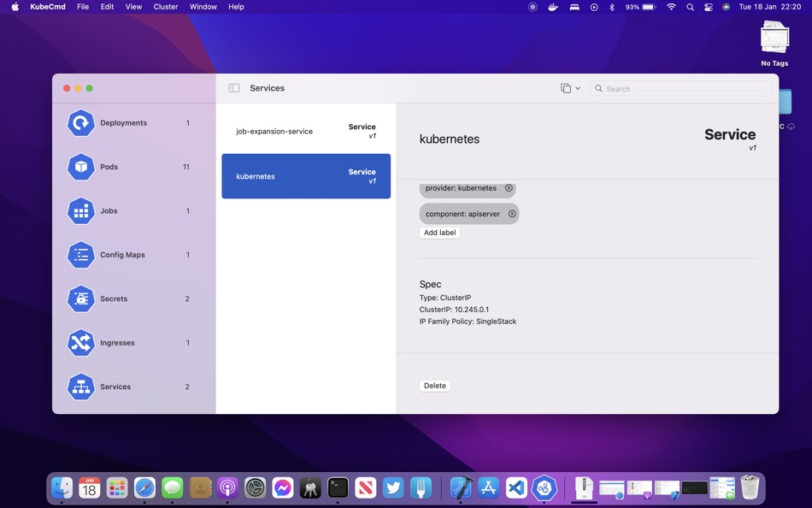Launch Visual Studio Code from the dock
Image resolution: width=812 pixels, height=508 pixels.
click(x=516, y=487)
